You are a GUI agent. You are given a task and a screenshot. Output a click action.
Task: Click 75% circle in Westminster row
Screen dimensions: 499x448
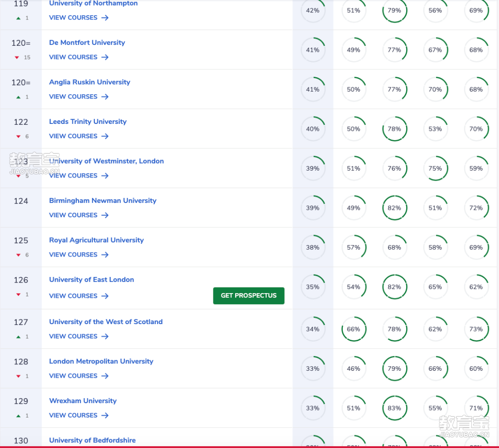tap(435, 168)
